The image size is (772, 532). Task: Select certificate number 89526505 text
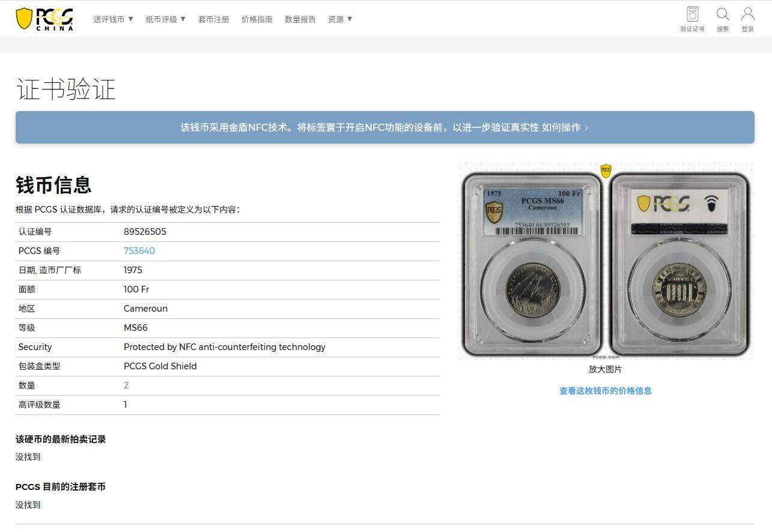coord(145,232)
